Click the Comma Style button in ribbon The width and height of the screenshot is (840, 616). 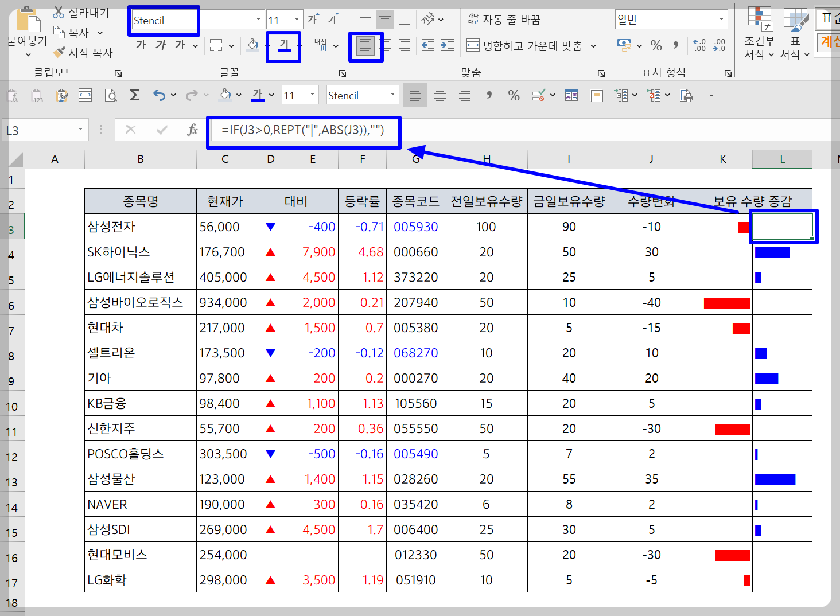coord(676,45)
